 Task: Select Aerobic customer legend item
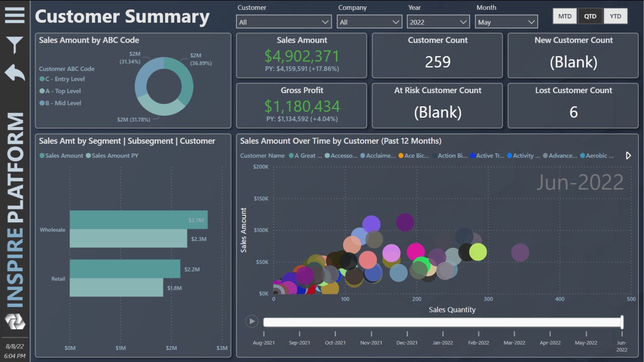(597, 156)
